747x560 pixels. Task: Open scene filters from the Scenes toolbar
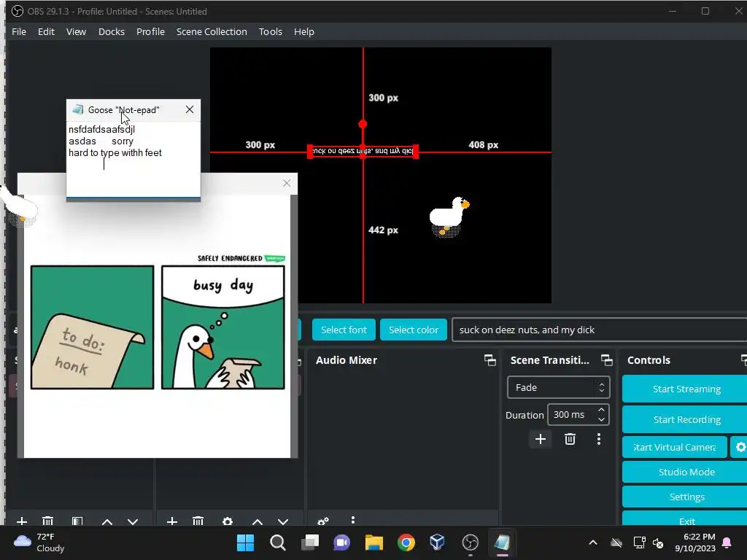[77, 521]
